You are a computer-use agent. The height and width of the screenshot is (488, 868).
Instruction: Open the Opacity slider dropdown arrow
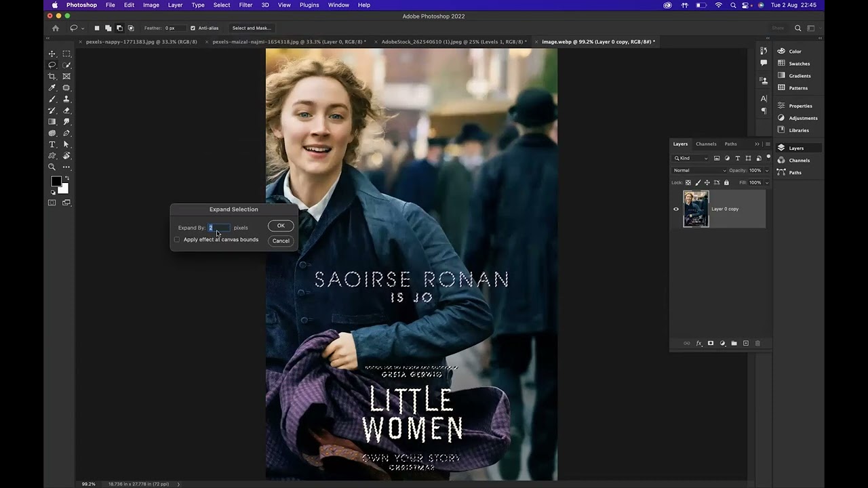click(767, 171)
